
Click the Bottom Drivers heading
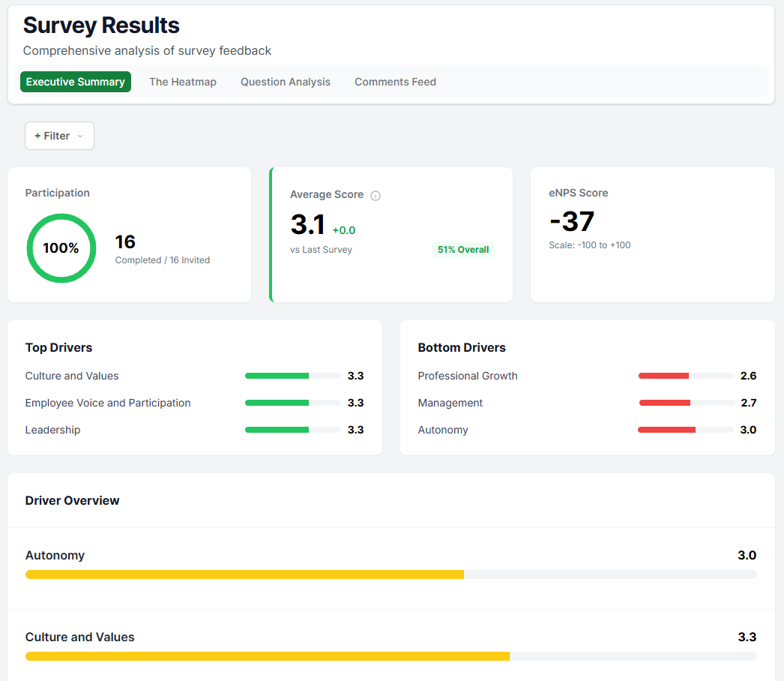(462, 348)
